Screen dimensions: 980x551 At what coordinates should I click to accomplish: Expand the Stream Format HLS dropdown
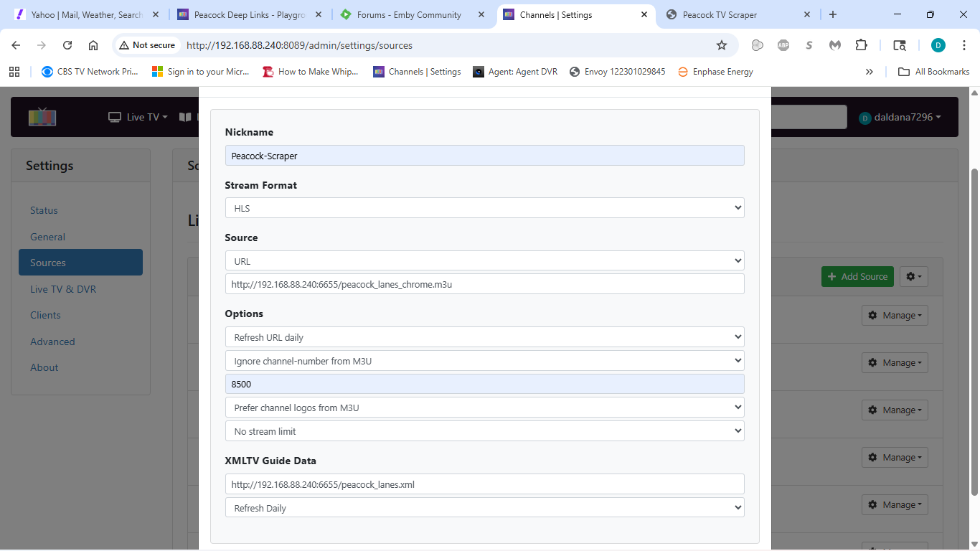pyautogui.click(x=484, y=208)
